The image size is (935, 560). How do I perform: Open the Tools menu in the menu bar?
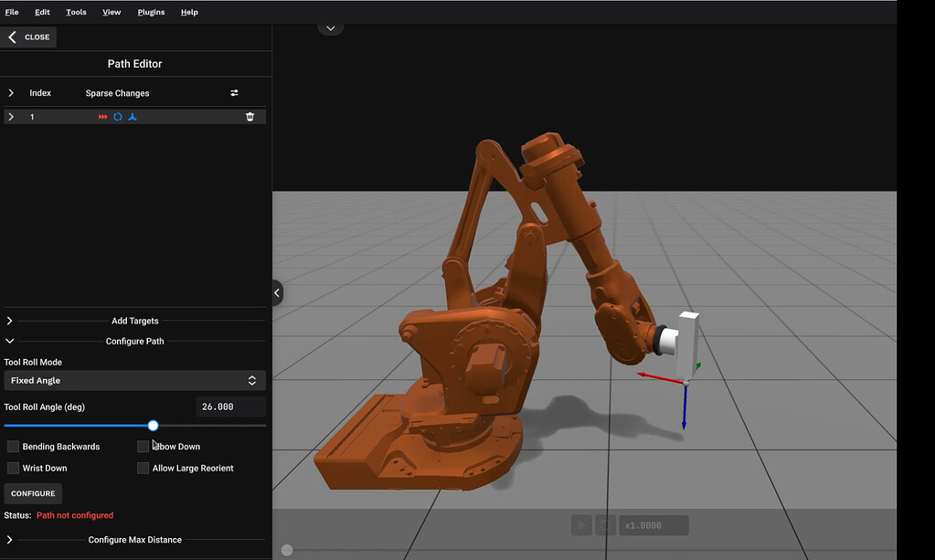[75, 12]
